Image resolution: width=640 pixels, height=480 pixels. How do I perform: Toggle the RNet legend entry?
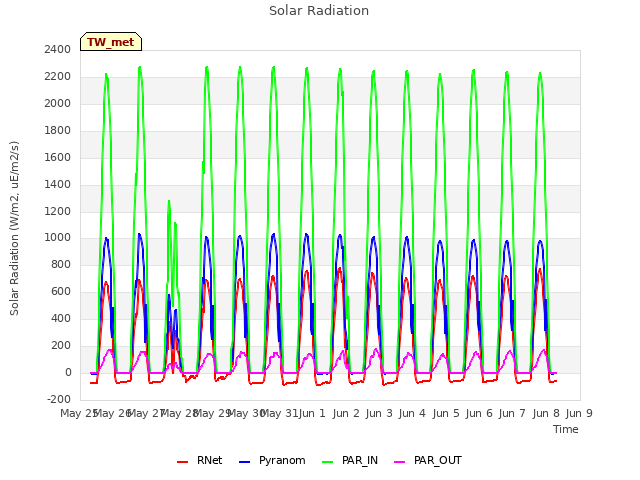[200, 460]
